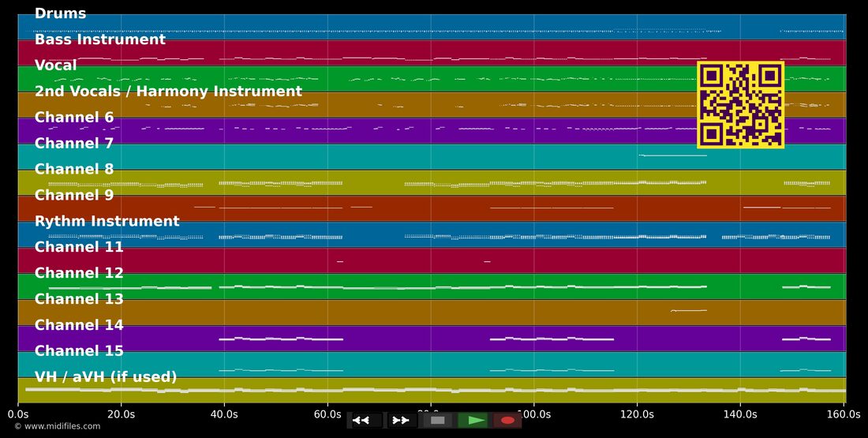Image resolution: width=868 pixels, height=438 pixels.
Task: Select the Channel 11 track label
Action: 79,247
